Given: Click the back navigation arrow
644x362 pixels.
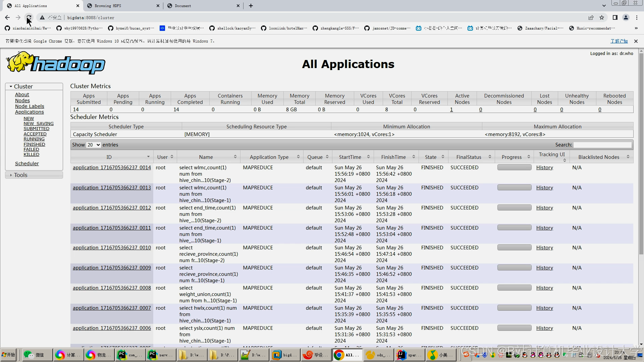Looking at the screenshot, I should pos(7,17).
